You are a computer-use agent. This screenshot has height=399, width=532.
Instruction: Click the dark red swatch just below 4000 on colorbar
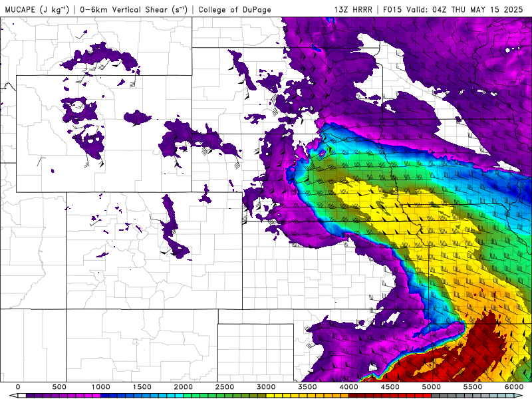[353, 396]
